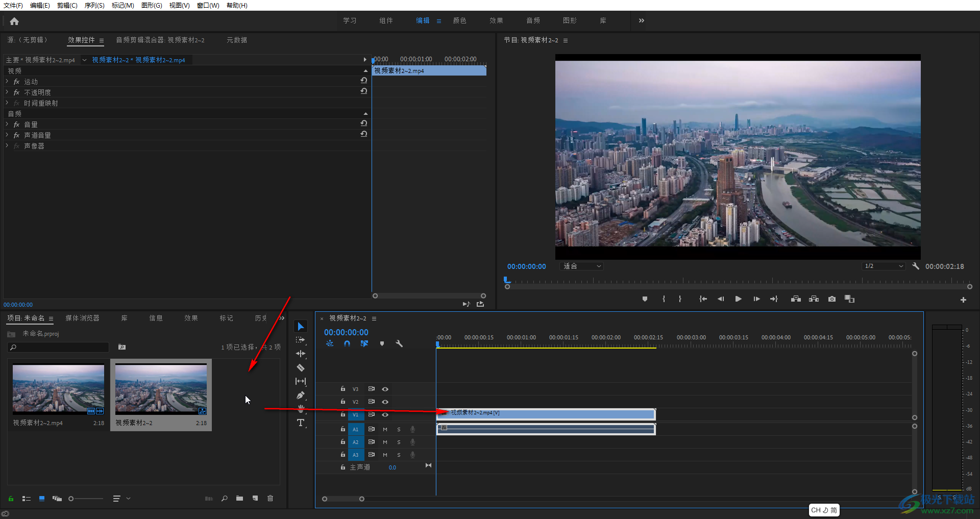Screen dimensions: 980x519
Task: Add marker in timeline panel
Action: click(382, 343)
